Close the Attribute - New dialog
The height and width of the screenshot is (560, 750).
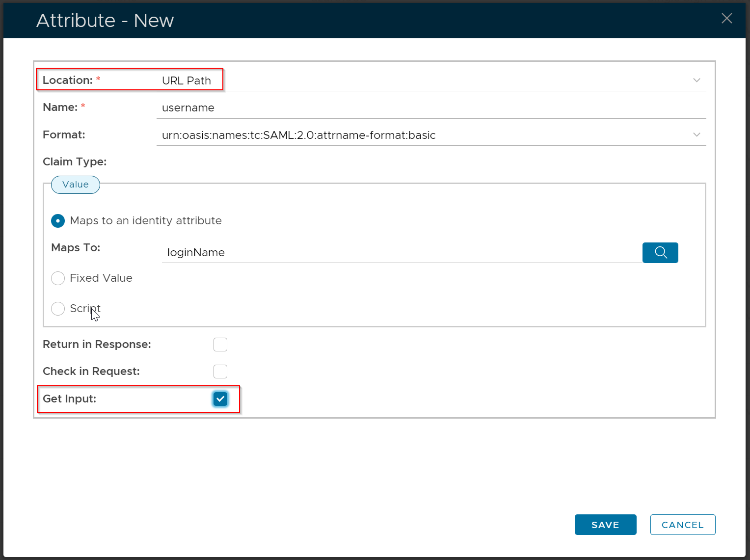(726, 19)
